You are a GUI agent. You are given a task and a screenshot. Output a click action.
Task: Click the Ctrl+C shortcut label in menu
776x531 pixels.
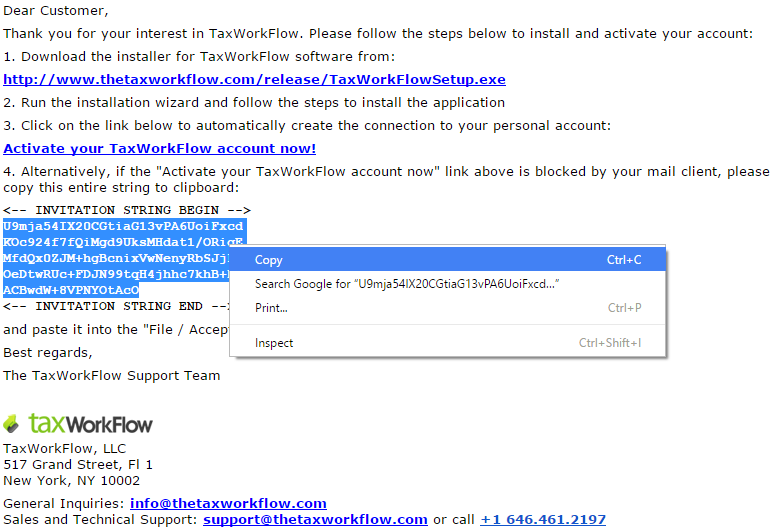[x=624, y=260]
